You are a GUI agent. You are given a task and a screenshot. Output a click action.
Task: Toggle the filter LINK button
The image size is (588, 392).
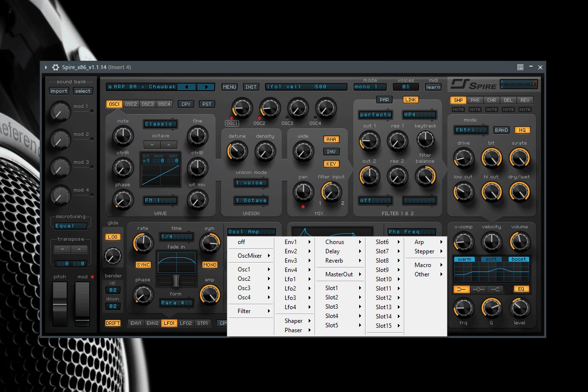click(x=411, y=100)
